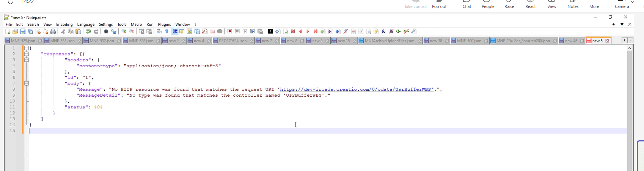Expand Camera options chevron

click(x=633, y=2)
